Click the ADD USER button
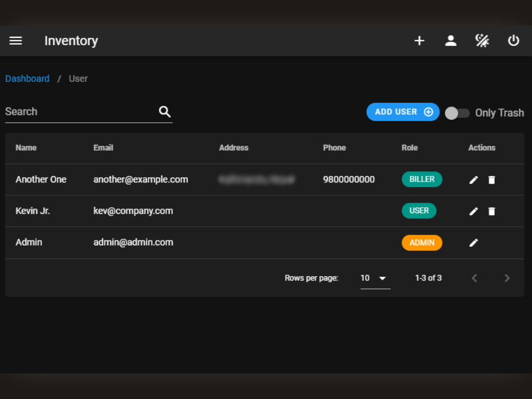Image resolution: width=532 pixels, height=399 pixels. pyautogui.click(x=403, y=112)
